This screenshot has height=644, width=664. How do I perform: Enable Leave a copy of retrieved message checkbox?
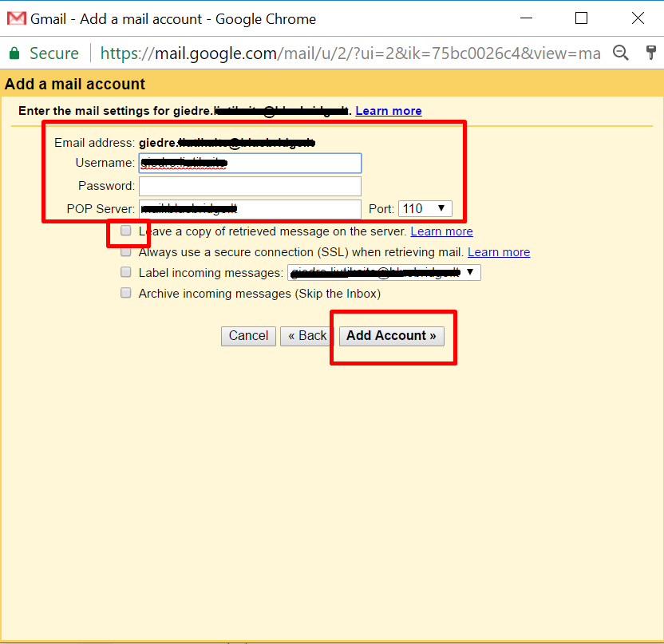(126, 231)
